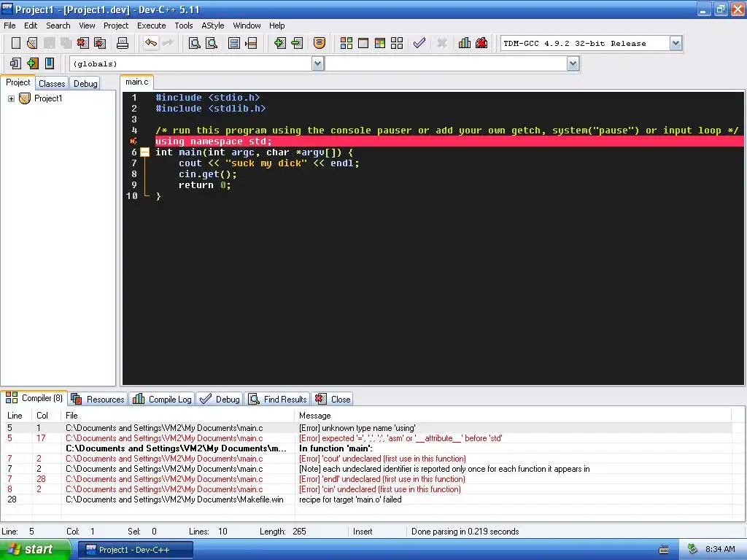
Task: Open the Search menu
Action: [x=58, y=26]
